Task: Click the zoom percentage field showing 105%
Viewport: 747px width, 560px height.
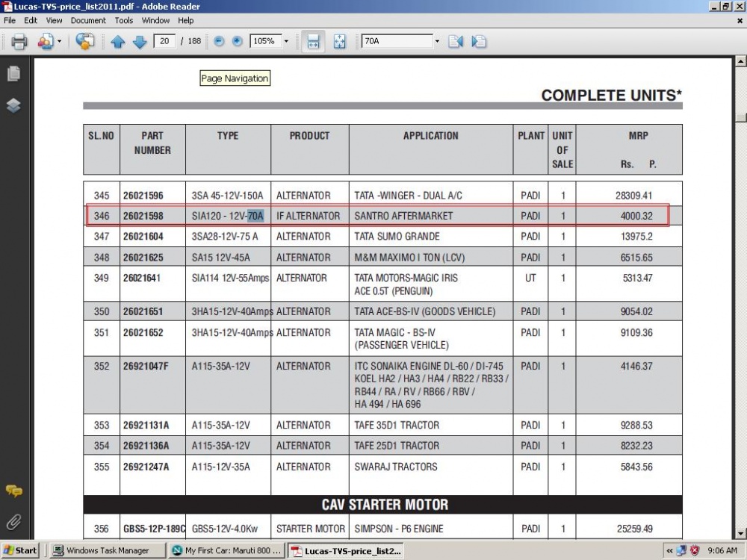Action: [x=265, y=41]
